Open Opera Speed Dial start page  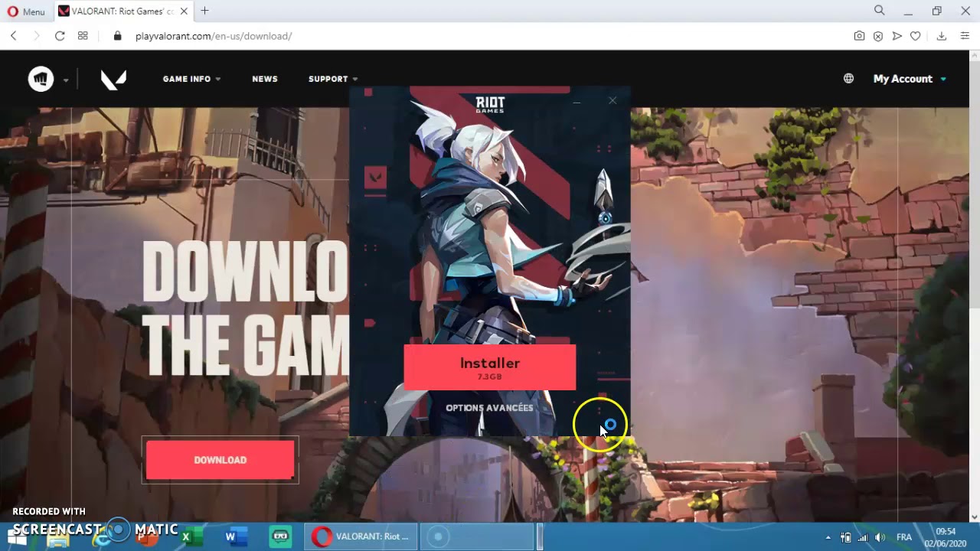(83, 36)
